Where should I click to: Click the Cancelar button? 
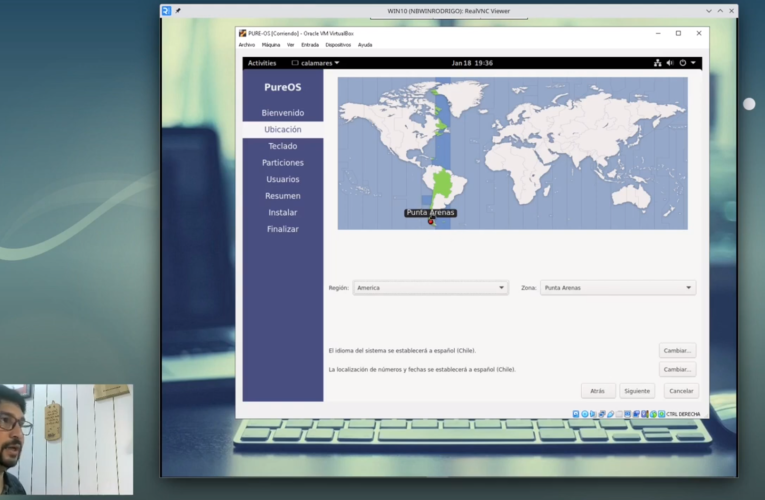tap(681, 391)
